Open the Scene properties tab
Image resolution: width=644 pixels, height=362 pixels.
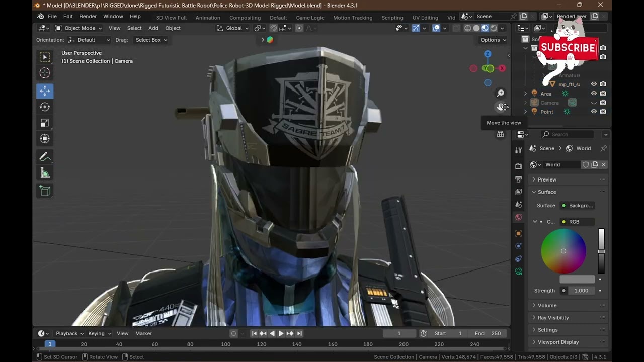coord(519,205)
